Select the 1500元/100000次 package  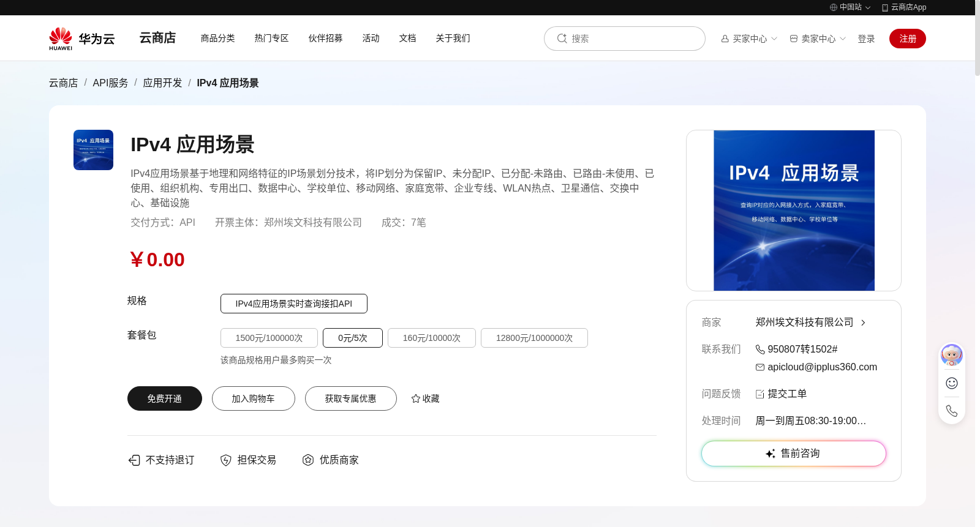269,338
